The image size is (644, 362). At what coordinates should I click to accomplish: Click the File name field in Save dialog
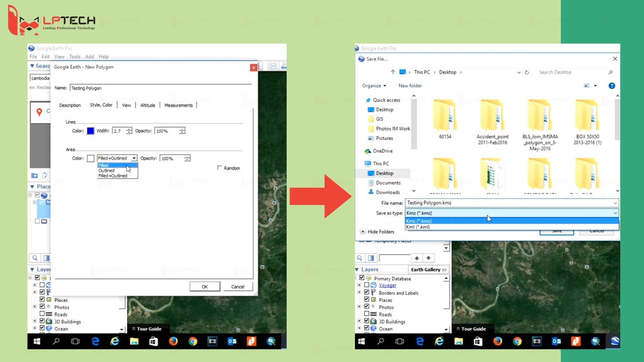(512, 203)
